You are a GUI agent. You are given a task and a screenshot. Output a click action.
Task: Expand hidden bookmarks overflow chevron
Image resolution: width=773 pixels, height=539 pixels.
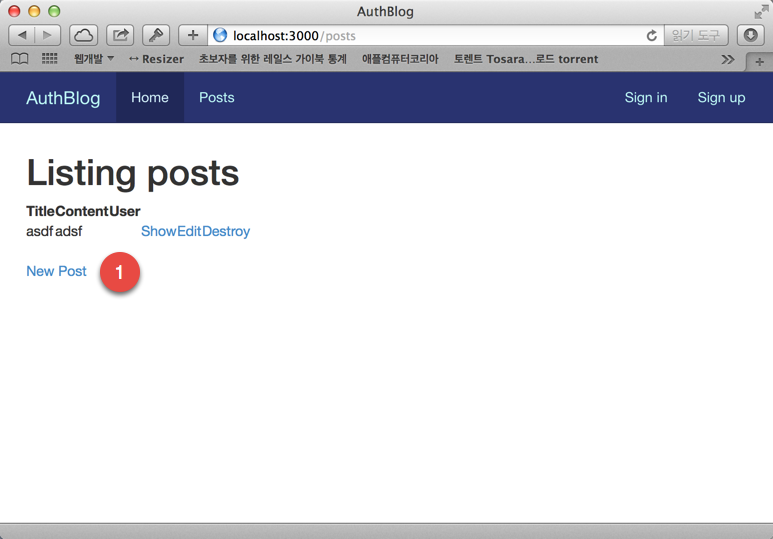(x=727, y=59)
